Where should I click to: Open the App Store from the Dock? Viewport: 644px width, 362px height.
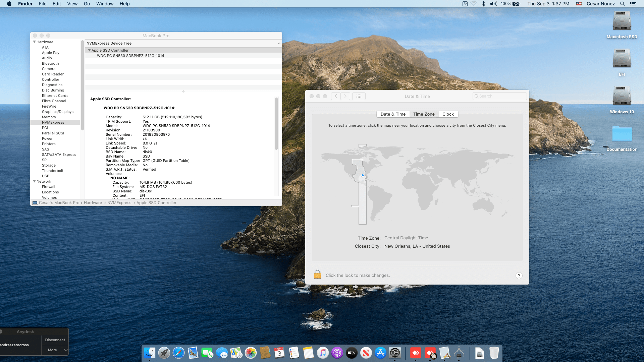click(x=380, y=353)
